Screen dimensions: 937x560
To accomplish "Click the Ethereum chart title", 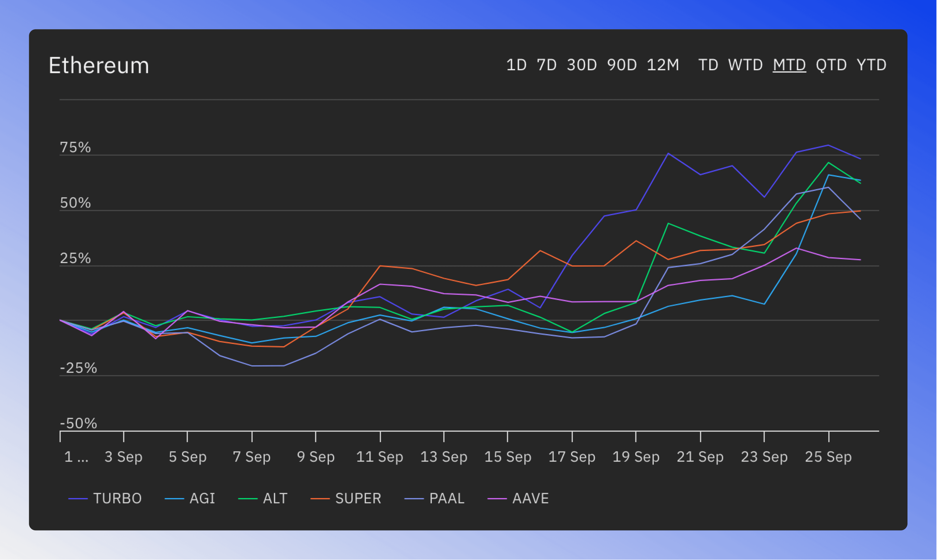I will 99,65.
